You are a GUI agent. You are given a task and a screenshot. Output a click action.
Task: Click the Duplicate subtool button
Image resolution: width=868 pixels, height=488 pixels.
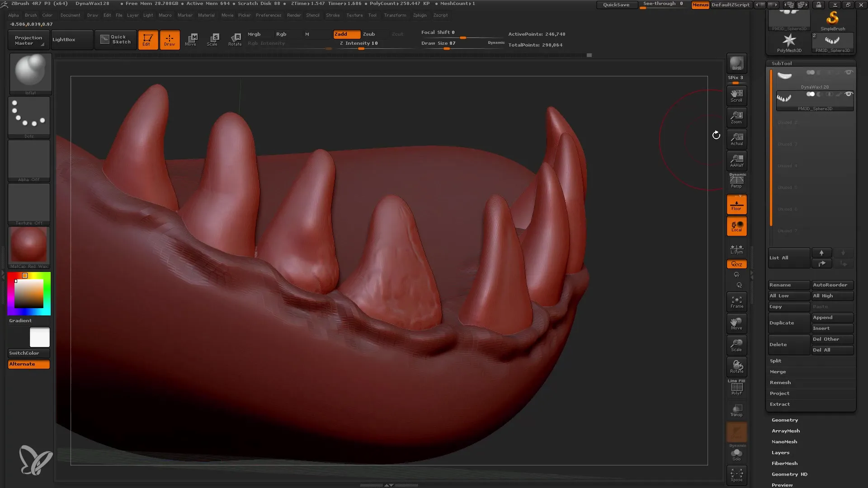tap(782, 323)
